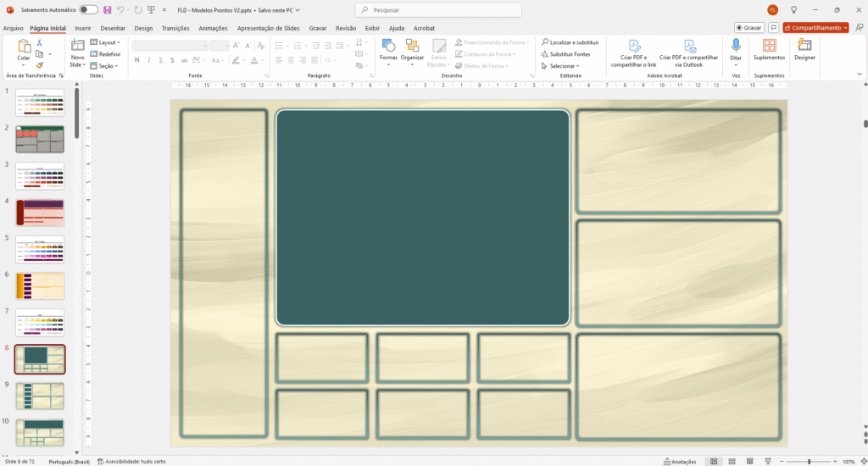Open the Seção dropdown menu
The image size is (868, 466).
[x=106, y=65]
